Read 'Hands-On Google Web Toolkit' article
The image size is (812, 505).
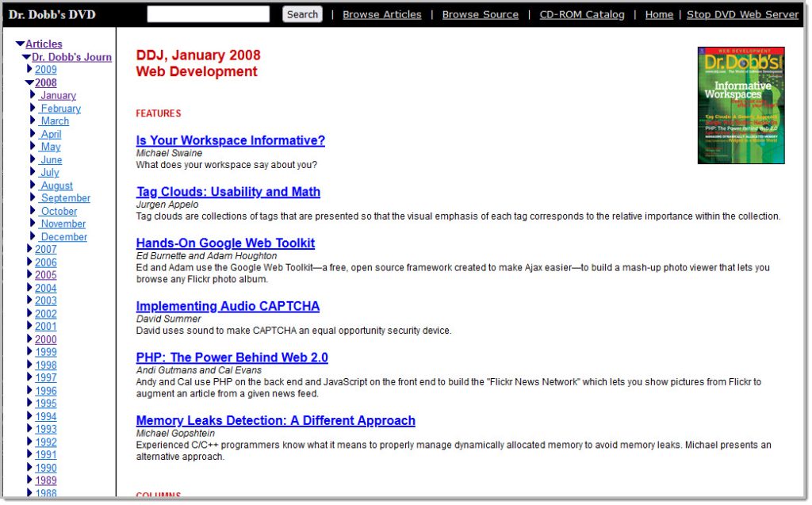tap(225, 243)
